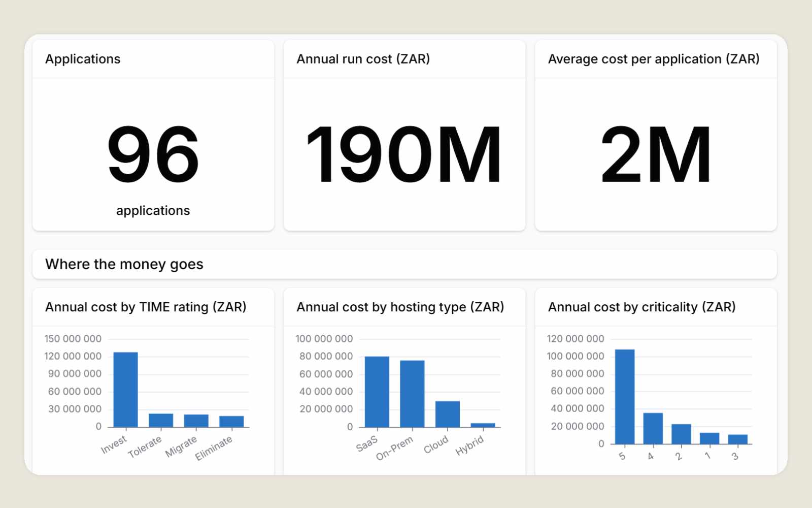Click the Migrate bar in TIME rating chart

(196, 421)
